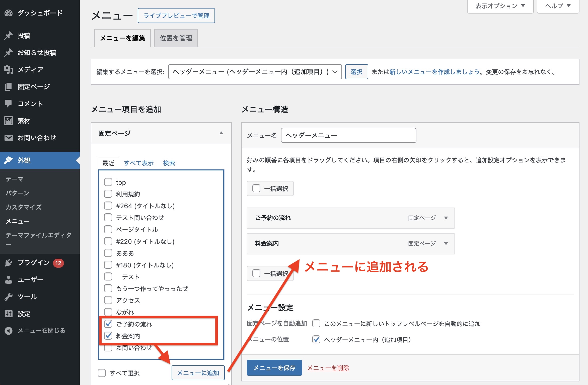Enable auto-add new top-level pages checkbox
Viewport: 588px width, 385px height.
tap(316, 324)
